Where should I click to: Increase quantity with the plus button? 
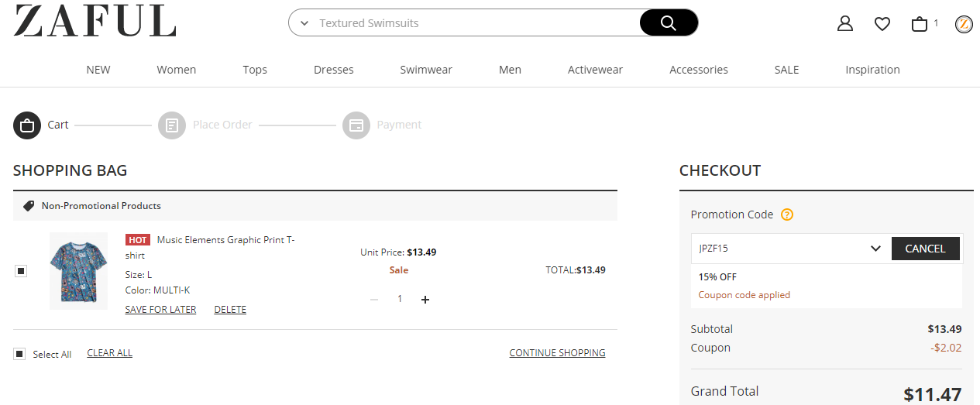(x=425, y=300)
